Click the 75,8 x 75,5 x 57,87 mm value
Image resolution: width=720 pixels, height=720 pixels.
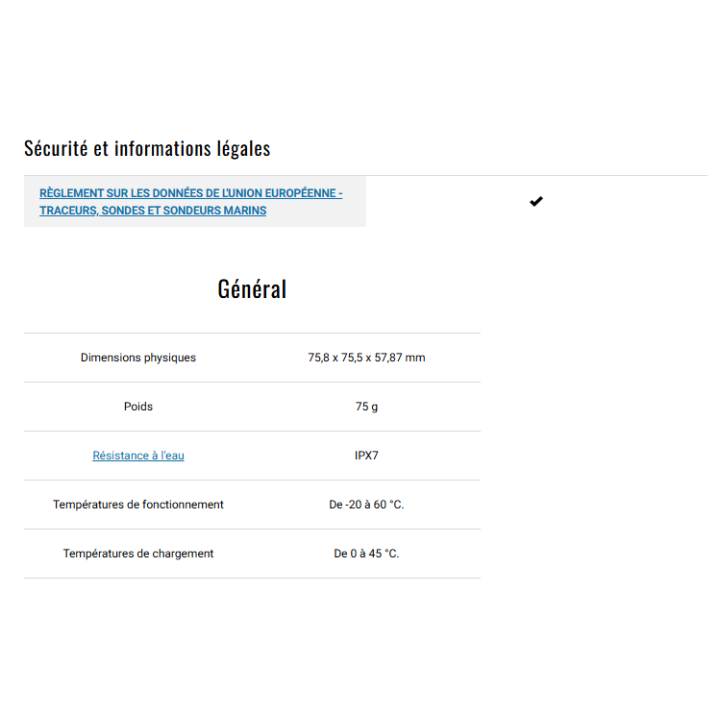[x=366, y=358]
